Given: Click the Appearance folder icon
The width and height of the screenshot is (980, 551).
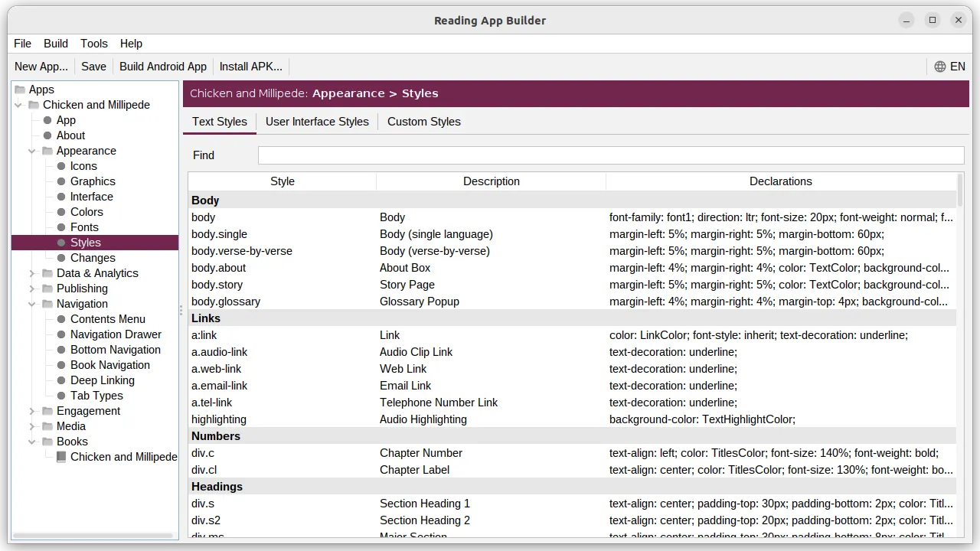Looking at the screenshot, I should point(47,151).
